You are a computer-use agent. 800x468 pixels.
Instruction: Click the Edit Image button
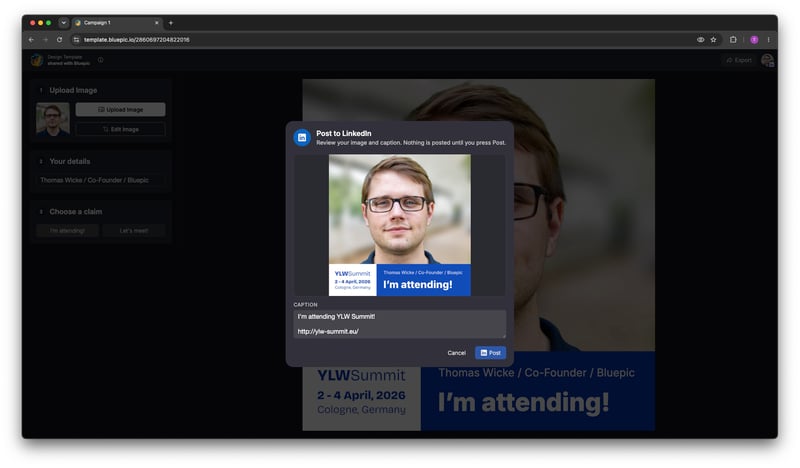point(120,129)
